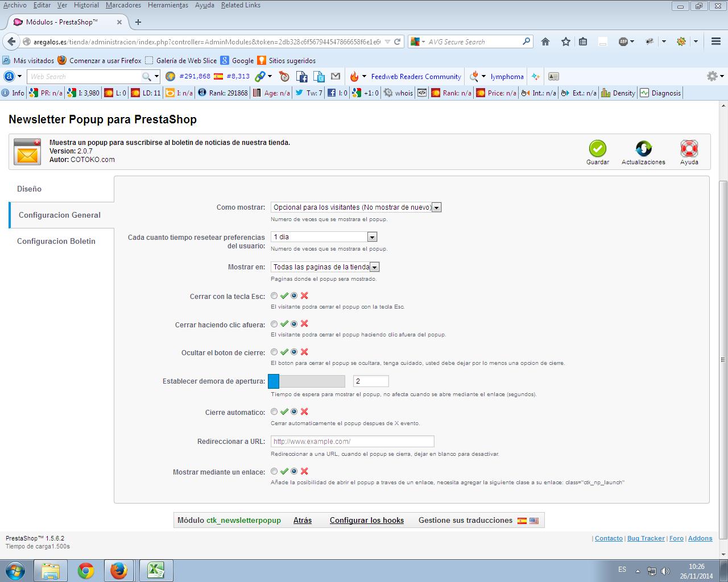728x582 pixels.
Task: Open the Density bar chart tool
Action: (618, 93)
